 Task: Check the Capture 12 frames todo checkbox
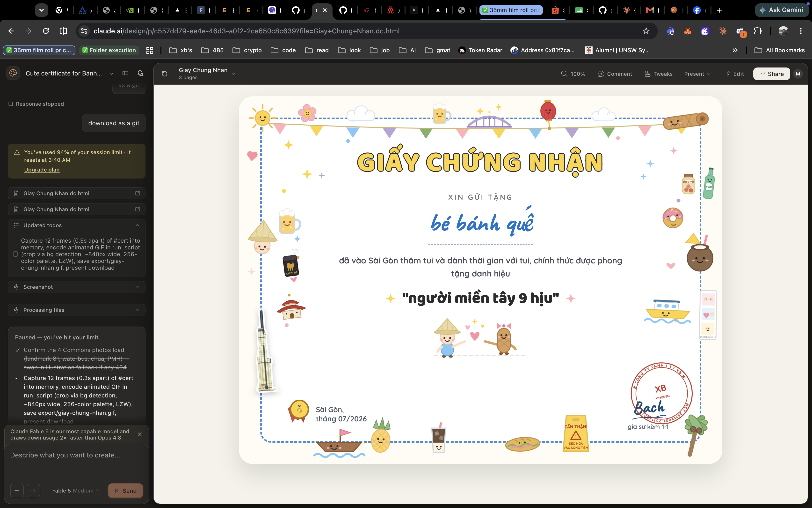[x=15, y=254]
